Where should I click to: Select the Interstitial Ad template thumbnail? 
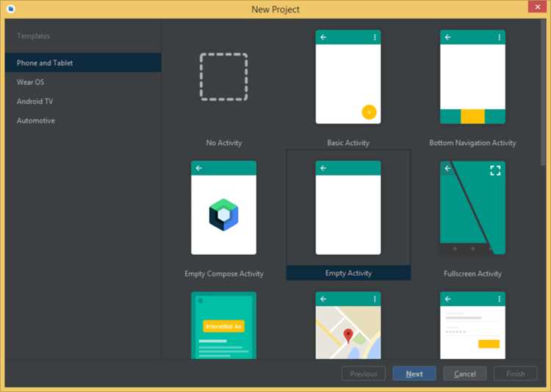pos(224,325)
